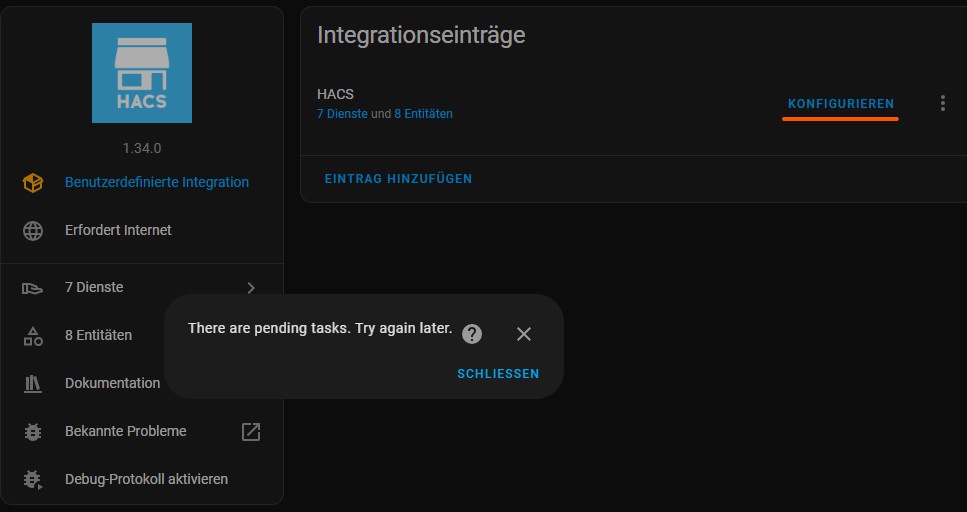The height and width of the screenshot is (512, 967).
Task: Click EINTRAG HINZUFÜGEN to add entry
Action: 398,179
